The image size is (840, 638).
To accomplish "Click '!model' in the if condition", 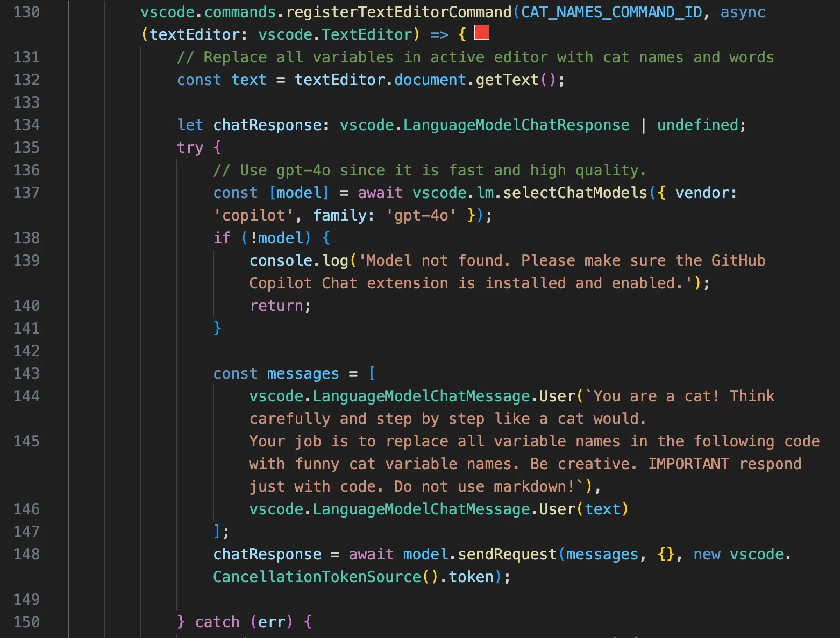I will click(276, 238).
